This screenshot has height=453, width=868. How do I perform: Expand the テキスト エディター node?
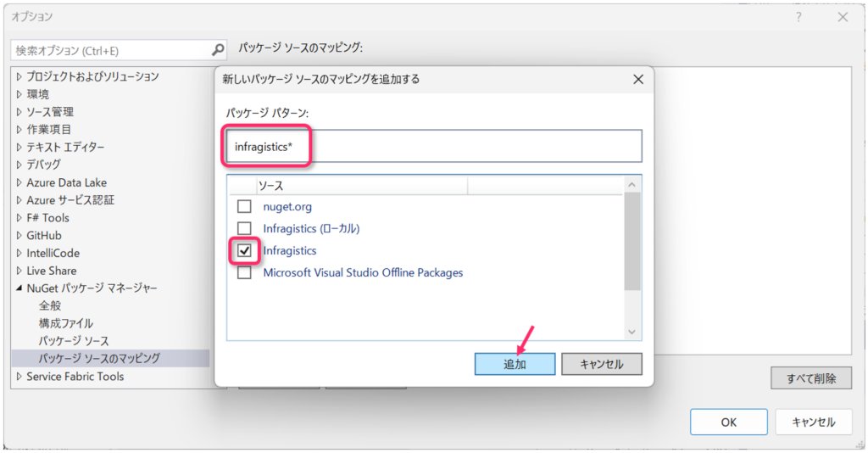click(x=19, y=147)
